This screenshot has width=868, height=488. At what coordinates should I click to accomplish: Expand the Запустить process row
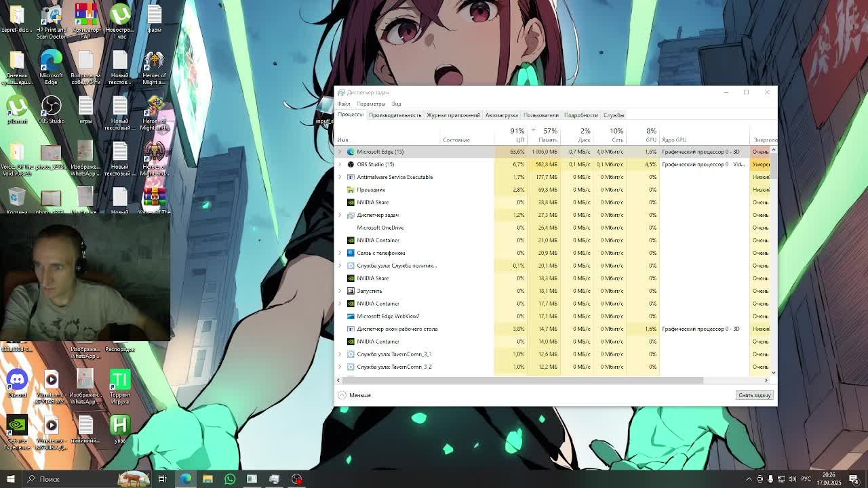(340, 291)
